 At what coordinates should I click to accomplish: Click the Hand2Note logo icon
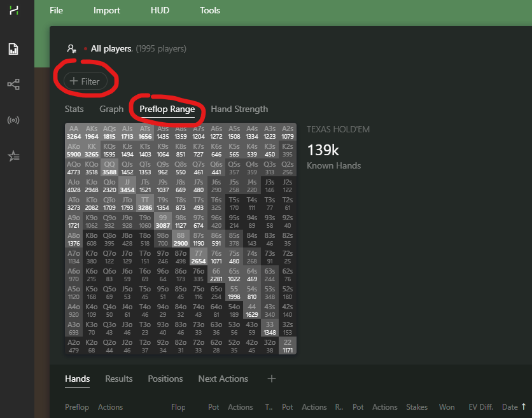tap(13, 11)
